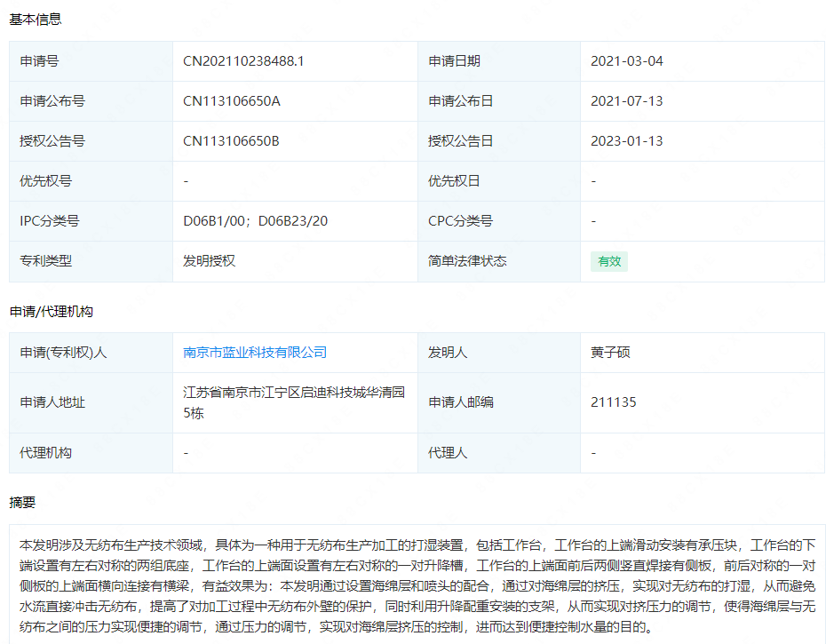Click the 简单法律状态 label cell

point(499,261)
